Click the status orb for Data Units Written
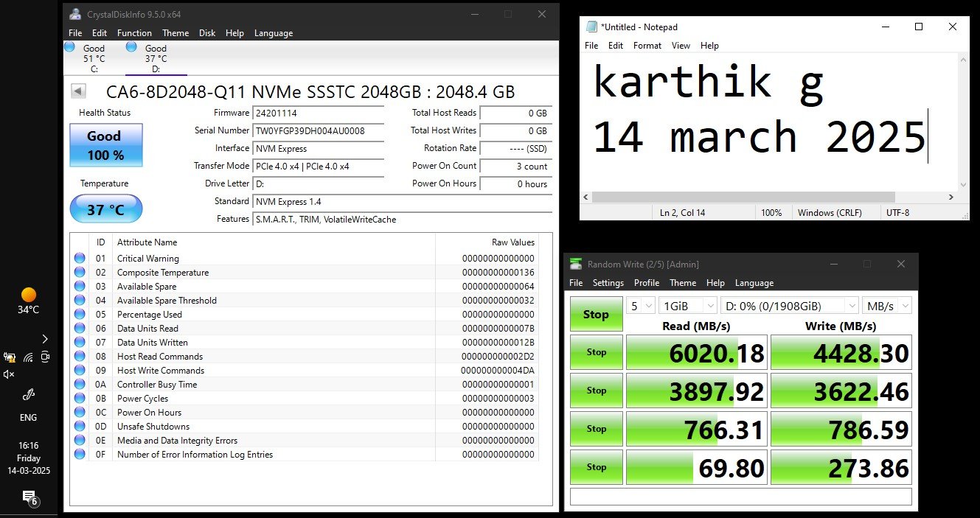Screen dimensions: 980x518 click(x=80, y=342)
